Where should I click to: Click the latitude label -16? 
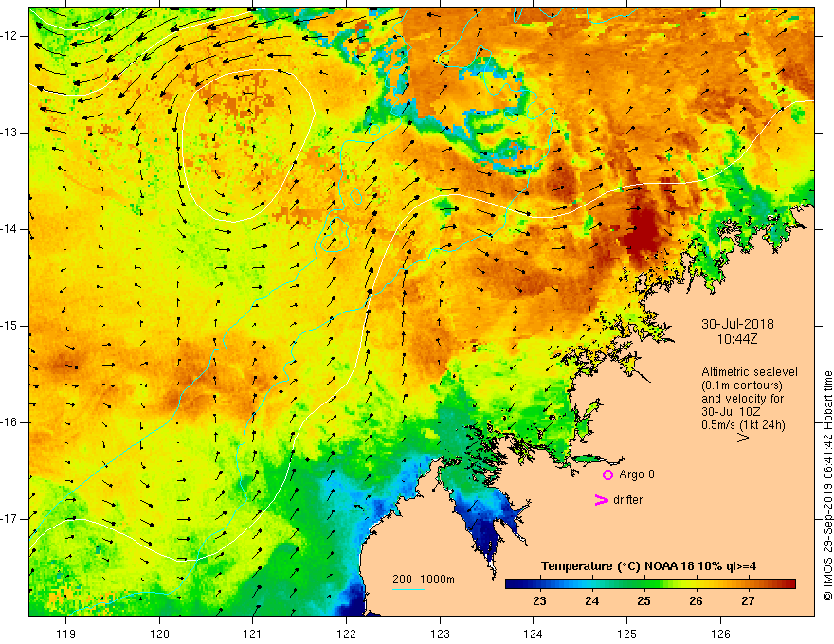(9, 422)
